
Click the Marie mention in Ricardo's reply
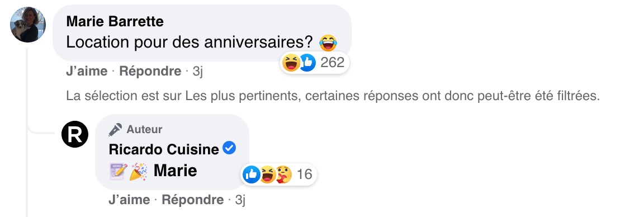click(176, 171)
